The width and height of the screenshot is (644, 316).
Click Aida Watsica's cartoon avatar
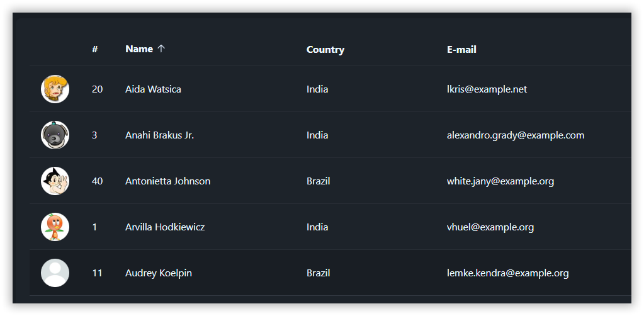pyautogui.click(x=55, y=89)
